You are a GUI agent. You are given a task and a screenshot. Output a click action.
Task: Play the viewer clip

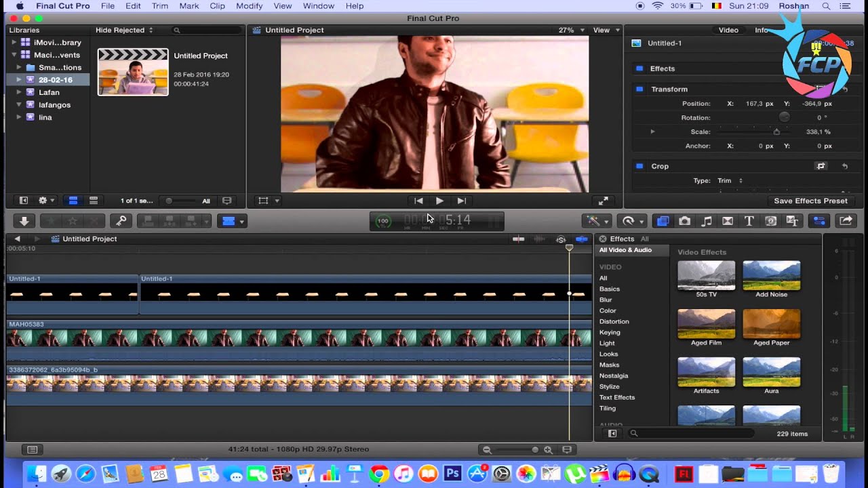click(x=439, y=201)
